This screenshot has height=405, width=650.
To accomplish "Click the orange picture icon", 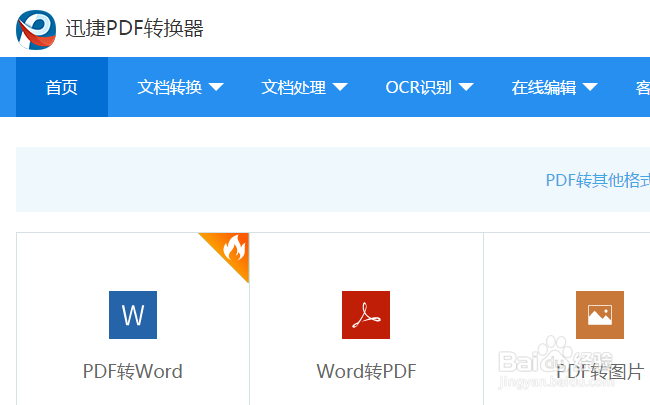I will point(600,315).
